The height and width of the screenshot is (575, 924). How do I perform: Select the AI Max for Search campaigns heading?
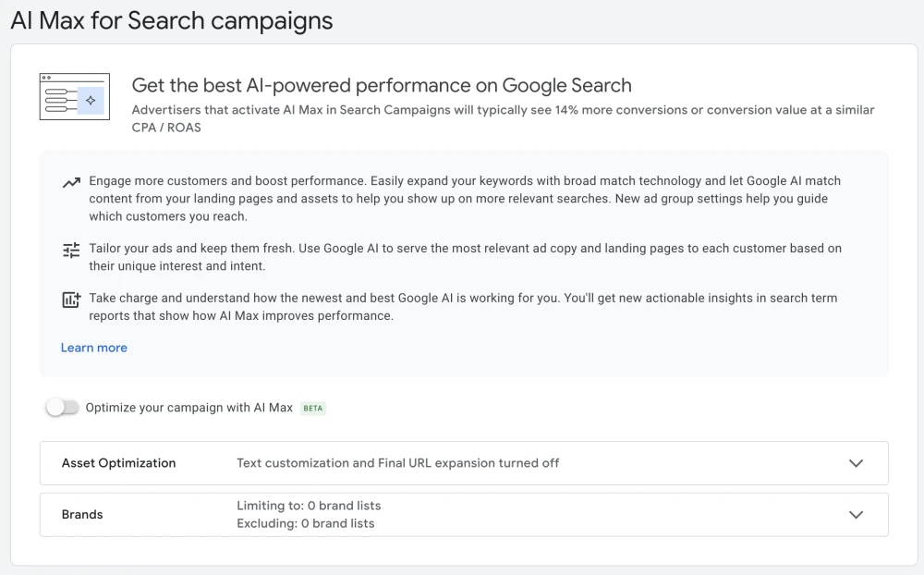click(x=172, y=20)
